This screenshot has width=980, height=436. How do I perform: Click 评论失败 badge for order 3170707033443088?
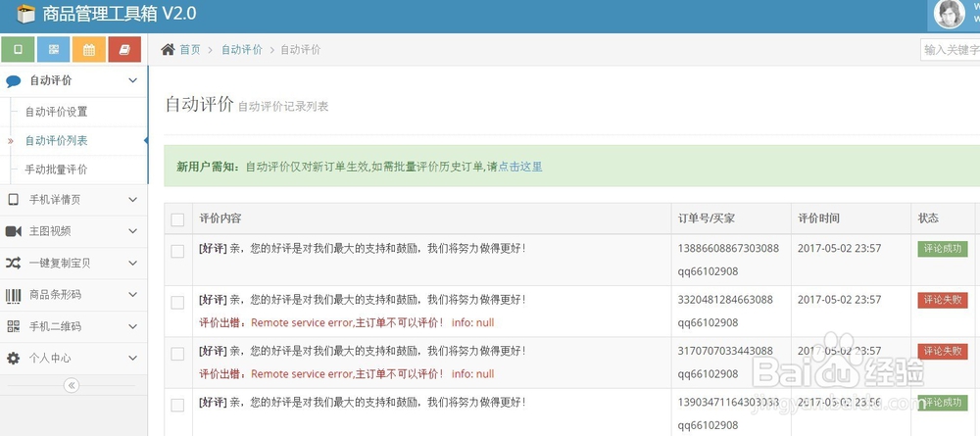click(943, 351)
